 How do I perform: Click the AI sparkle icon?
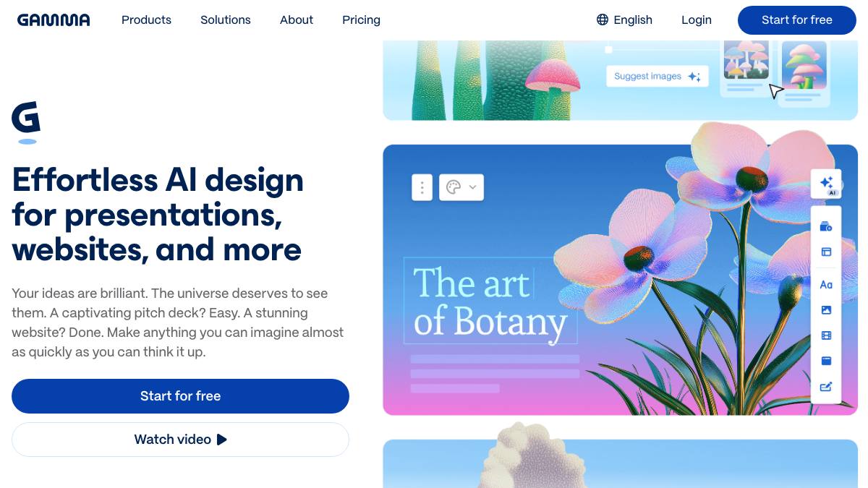pos(826,184)
